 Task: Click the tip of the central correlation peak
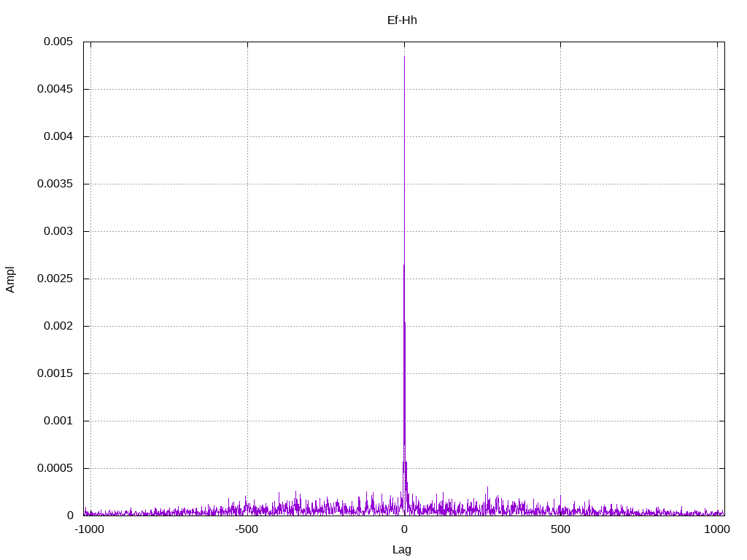click(x=404, y=57)
